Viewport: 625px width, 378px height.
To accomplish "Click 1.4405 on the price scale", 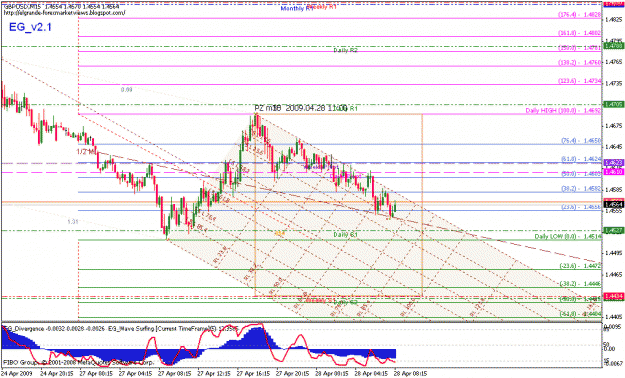I will (x=614, y=317).
